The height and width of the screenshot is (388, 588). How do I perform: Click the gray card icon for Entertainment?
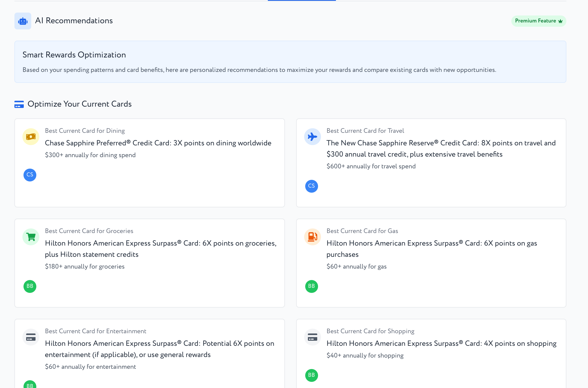31,337
